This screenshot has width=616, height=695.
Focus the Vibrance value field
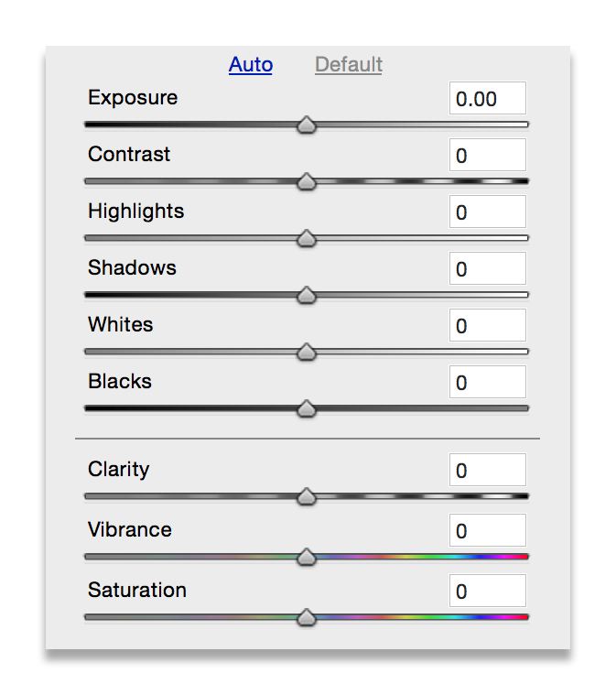click(x=487, y=531)
